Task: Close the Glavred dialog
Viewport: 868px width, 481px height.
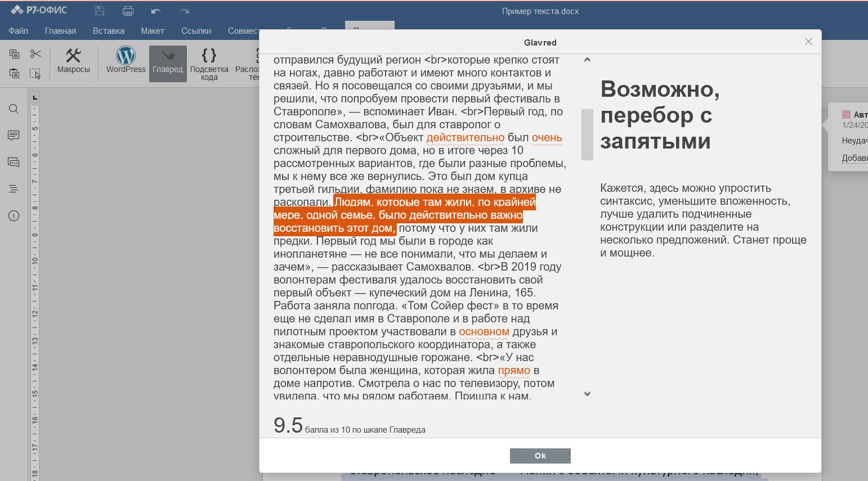Action: [x=808, y=42]
